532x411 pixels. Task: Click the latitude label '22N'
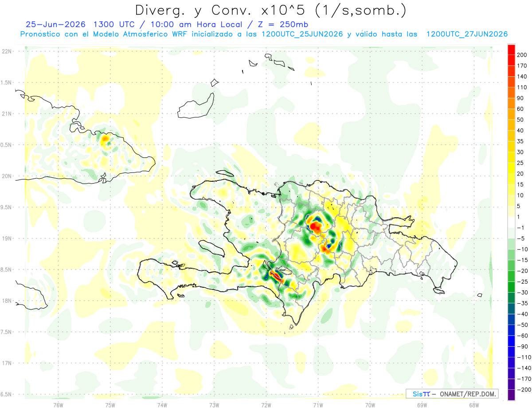[7, 51]
